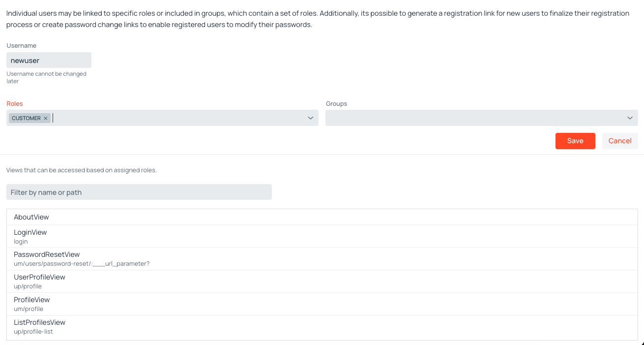The image size is (644, 345).
Task: Select the PasswordResetView list entry
Action: [322, 259]
